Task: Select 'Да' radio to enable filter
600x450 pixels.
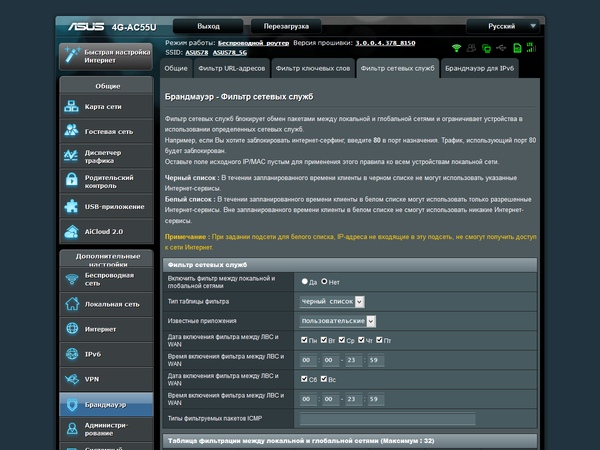Action: coord(305,281)
